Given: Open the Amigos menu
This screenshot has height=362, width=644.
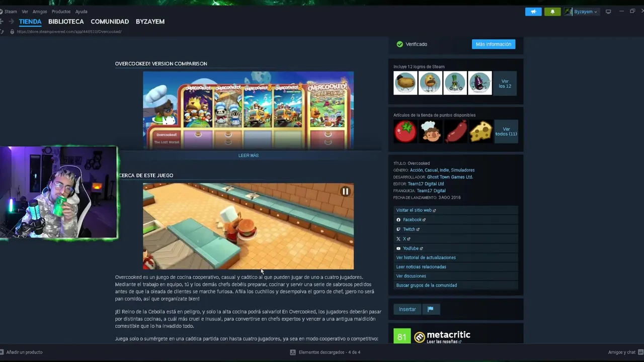Looking at the screenshot, I should pyautogui.click(x=40, y=12).
